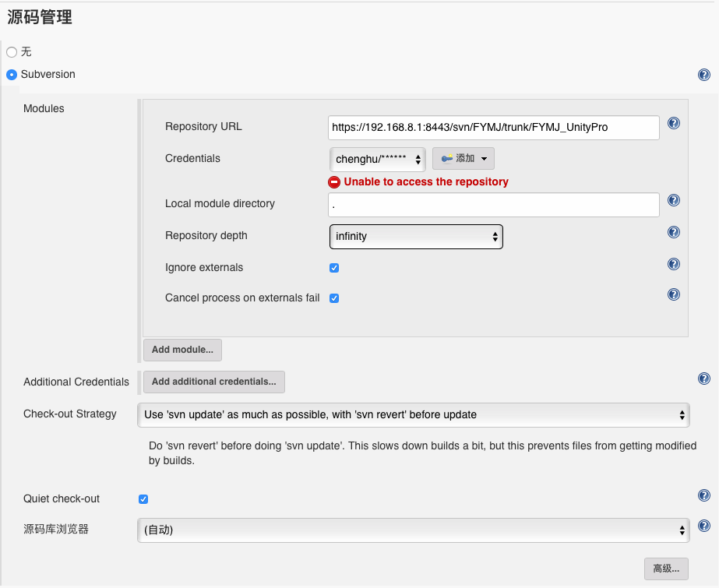The image size is (719, 588).
Task: Toggle Cancel process on externals fail checkbox
Action: (x=334, y=298)
